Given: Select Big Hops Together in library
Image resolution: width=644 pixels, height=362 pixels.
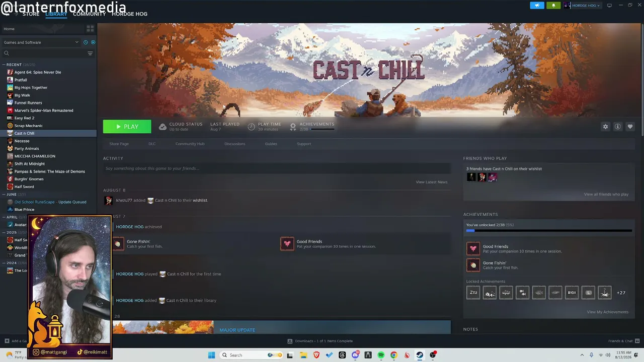Looking at the screenshot, I should click(31, 87).
